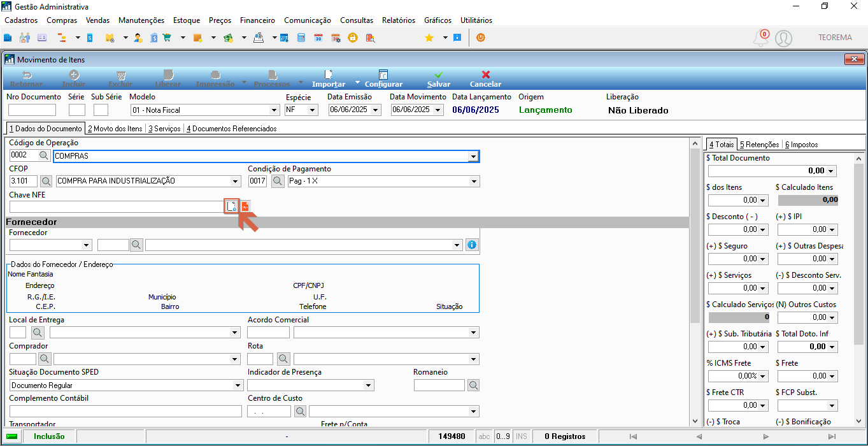This screenshot has width=868, height=446.
Task: Expand the Modelo dropdown
Action: point(274,110)
